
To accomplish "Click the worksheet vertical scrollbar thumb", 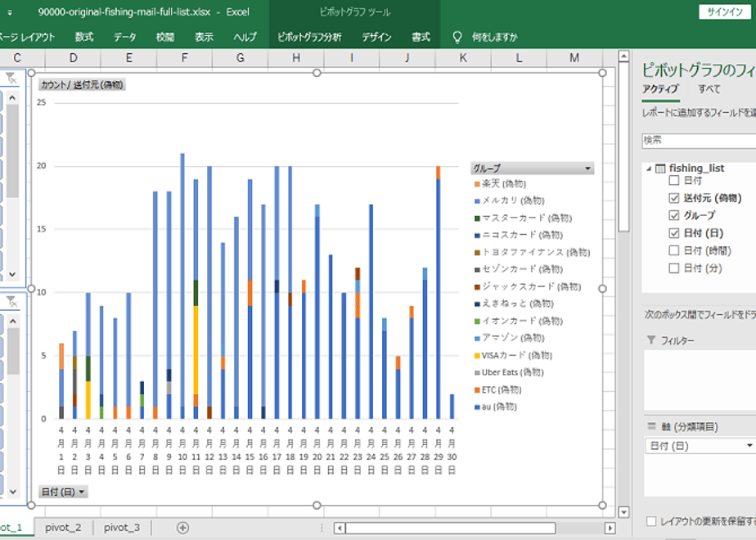I will click(623, 148).
